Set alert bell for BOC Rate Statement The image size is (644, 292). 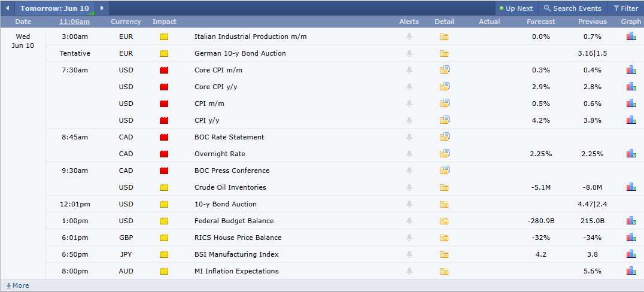point(409,137)
